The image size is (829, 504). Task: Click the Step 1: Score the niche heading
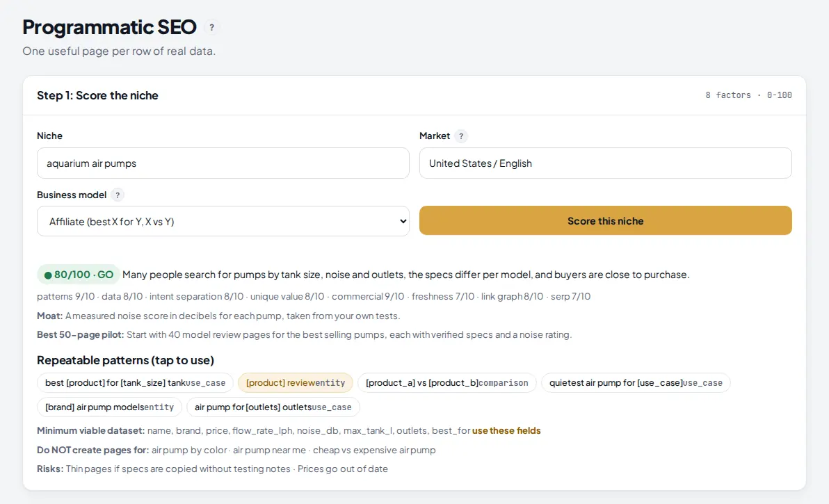(98, 96)
